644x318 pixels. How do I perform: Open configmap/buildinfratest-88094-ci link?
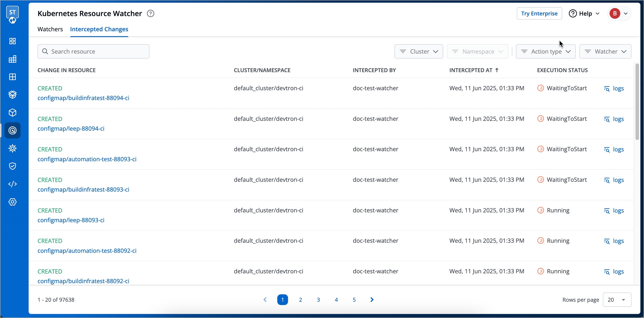83,98
